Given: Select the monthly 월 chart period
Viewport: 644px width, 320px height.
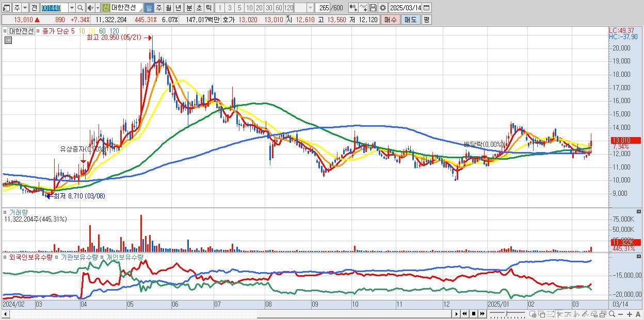Looking at the screenshot, I should (x=168, y=8).
